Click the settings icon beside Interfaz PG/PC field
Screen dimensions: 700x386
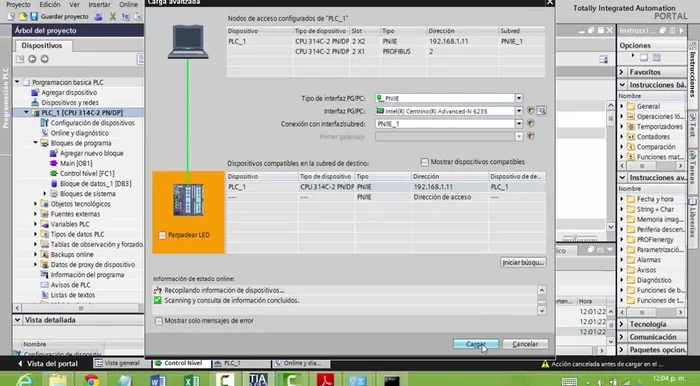point(531,111)
